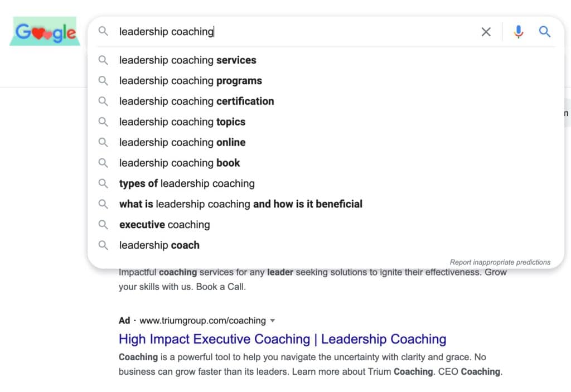
Task: Click inside the 'leadership coaching' search field
Action: click(290, 32)
